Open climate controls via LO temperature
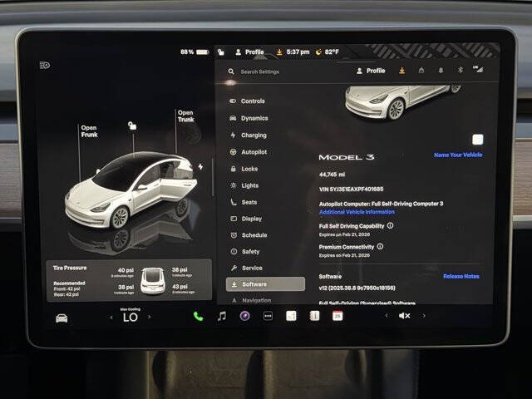This screenshot has height=399, width=532. [131, 318]
